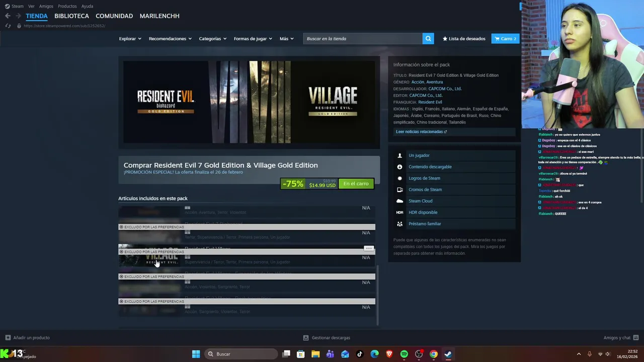Click the Windows taskbar Buscar search box
Image resolution: width=644 pixels, height=362 pixels.
(x=240, y=354)
